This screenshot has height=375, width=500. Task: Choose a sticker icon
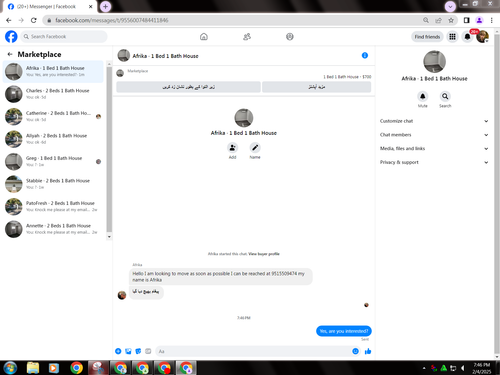pos(138,351)
